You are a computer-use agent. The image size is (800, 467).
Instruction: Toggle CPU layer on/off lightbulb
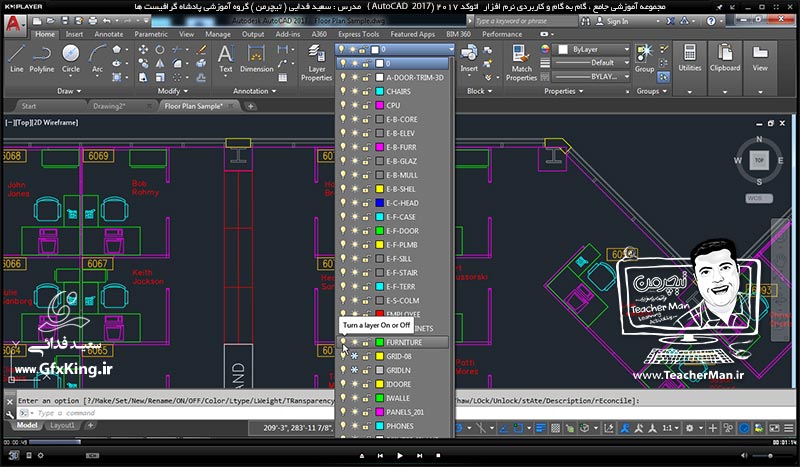(x=343, y=105)
